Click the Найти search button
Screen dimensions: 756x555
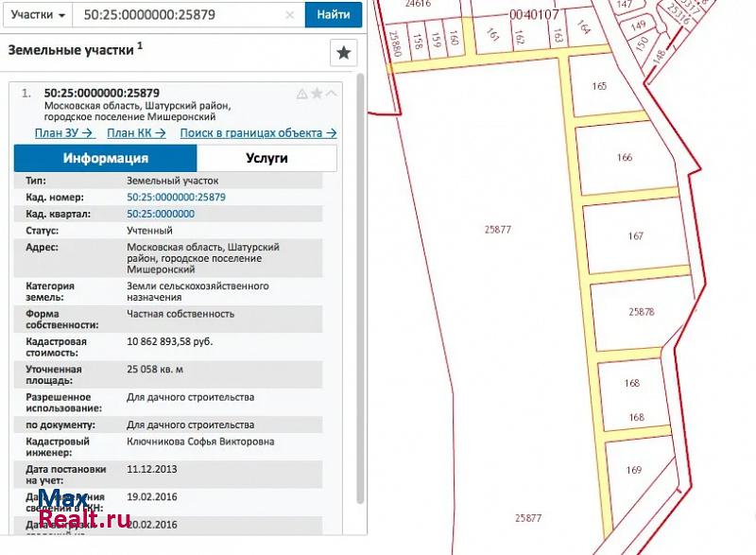334,15
